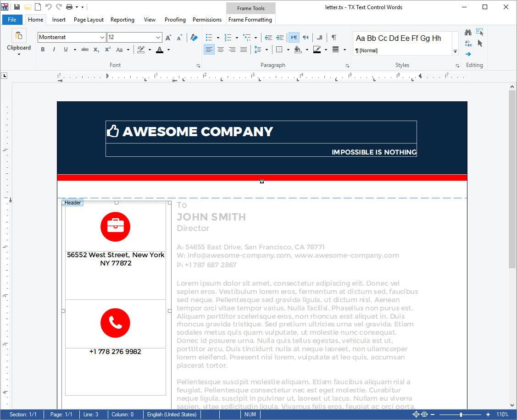Viewport: 517px width, 420px height.
Task: Toggle right-to-left text direction
Action: tap(306, 38)
